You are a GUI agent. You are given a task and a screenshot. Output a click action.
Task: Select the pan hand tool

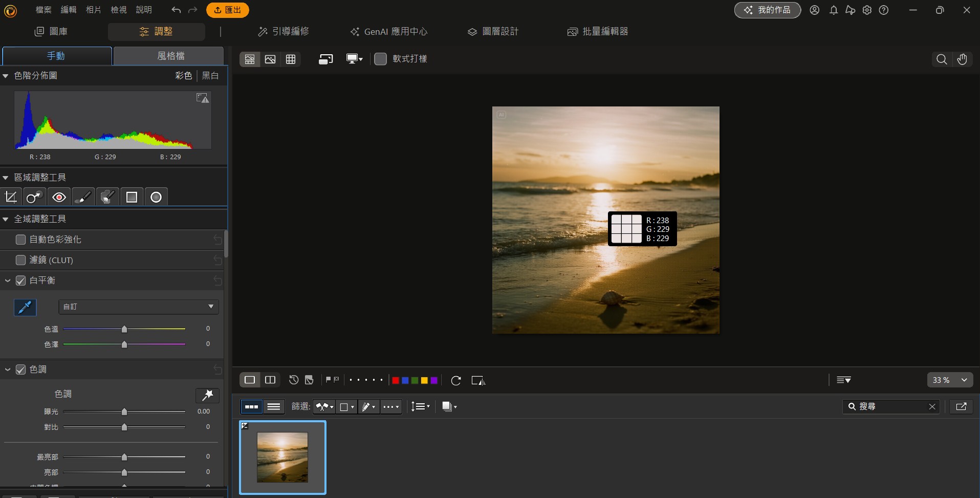(x=962, y=59)
